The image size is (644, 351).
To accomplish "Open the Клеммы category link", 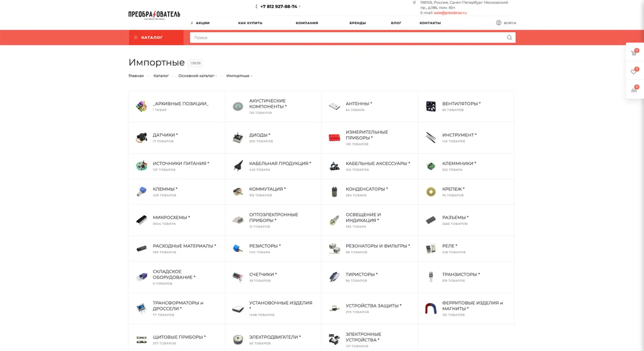I will [x=165, y=189].
